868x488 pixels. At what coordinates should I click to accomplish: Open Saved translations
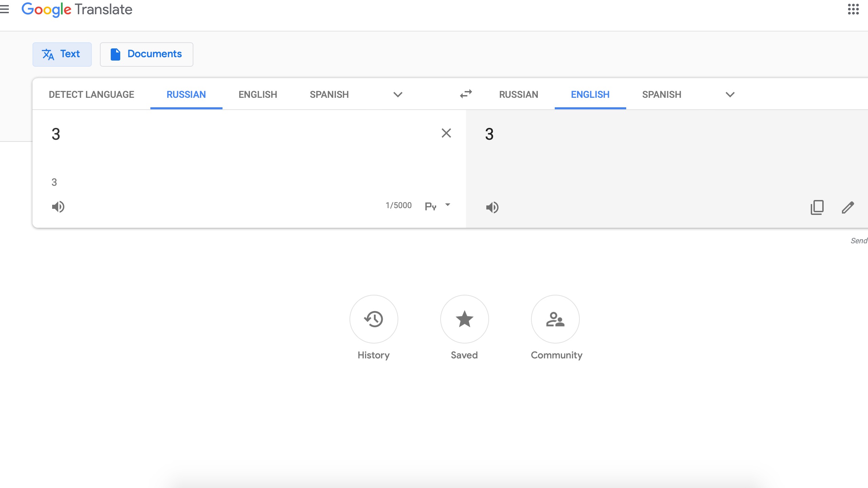tap(464, 319)
